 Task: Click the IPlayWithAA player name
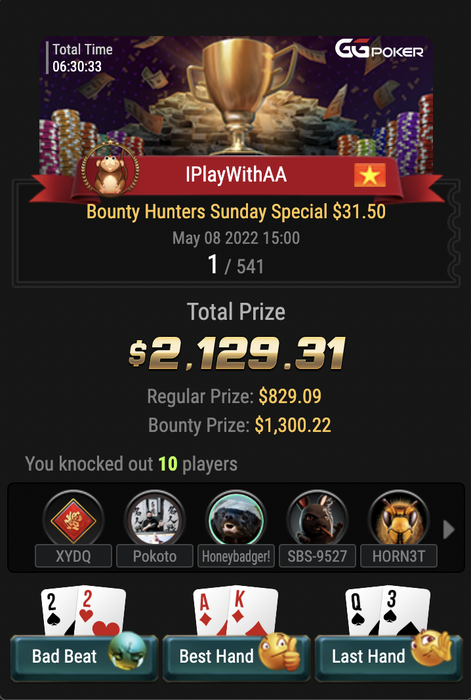click(x=236, y=174)
